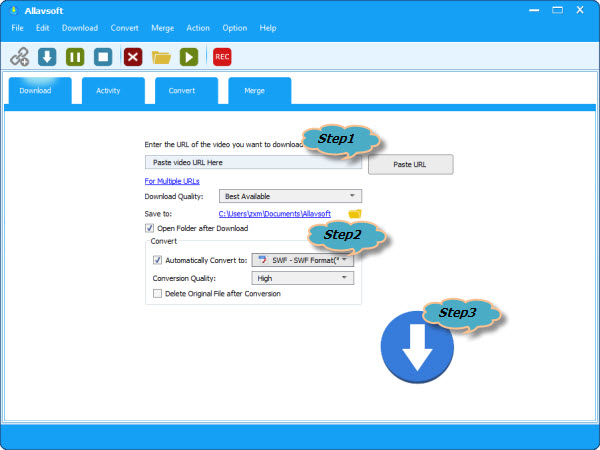
Task: Uncheck Open Folder after Download
Action: point(149,228)
